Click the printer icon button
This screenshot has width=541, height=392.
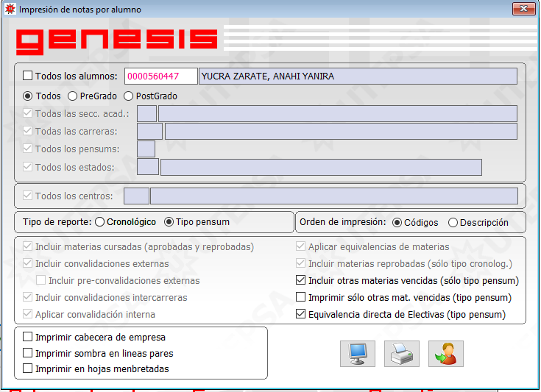click(402, 354)
